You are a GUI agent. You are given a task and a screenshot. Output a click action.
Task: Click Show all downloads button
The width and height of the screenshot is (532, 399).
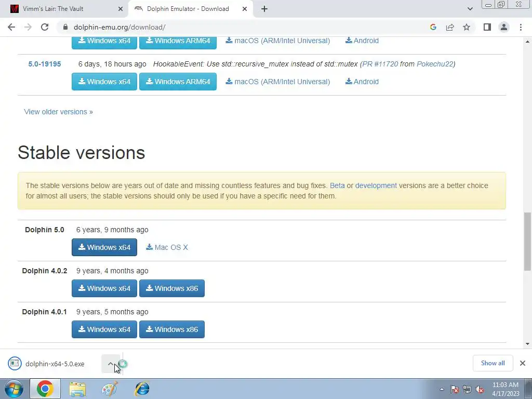(493, 363)
